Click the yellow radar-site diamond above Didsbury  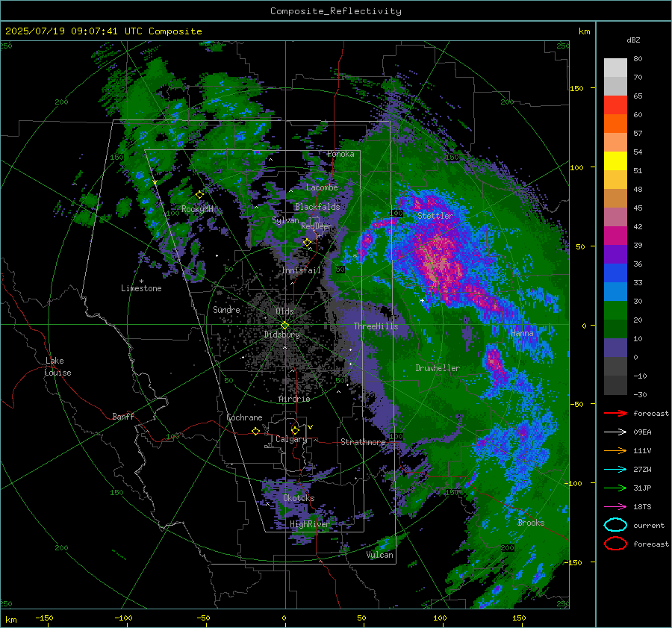284,326
